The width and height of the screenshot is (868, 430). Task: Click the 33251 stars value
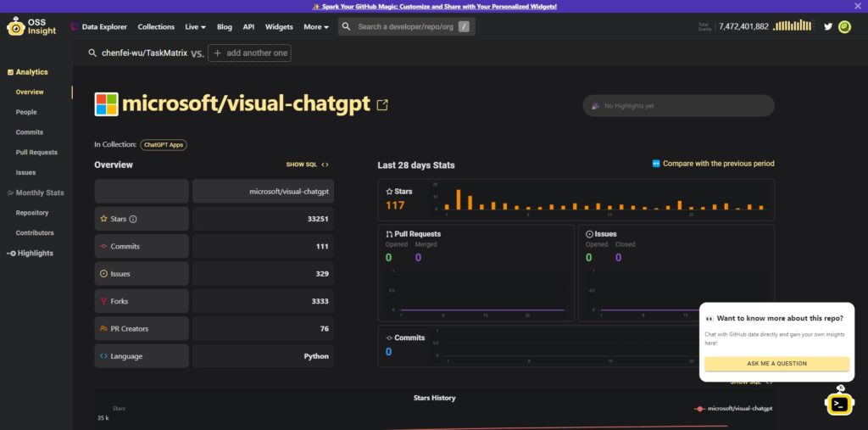click(318, 219)
